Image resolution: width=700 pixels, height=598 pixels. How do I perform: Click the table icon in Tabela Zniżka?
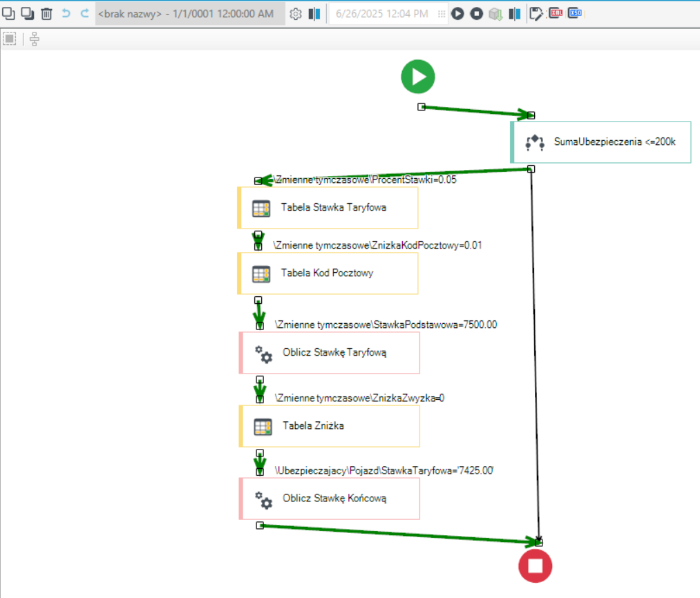(x=263, y=427)
